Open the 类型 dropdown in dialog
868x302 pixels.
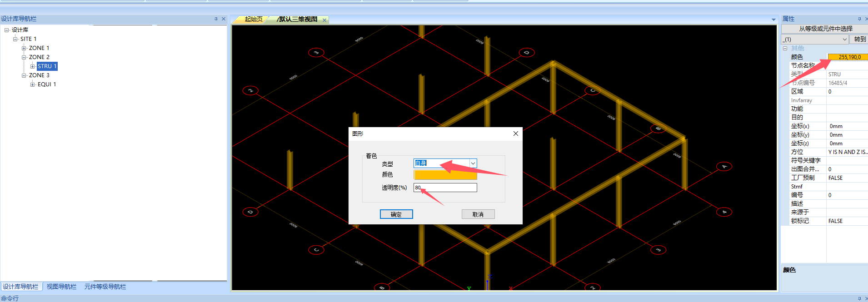click(x=473, y=163)
